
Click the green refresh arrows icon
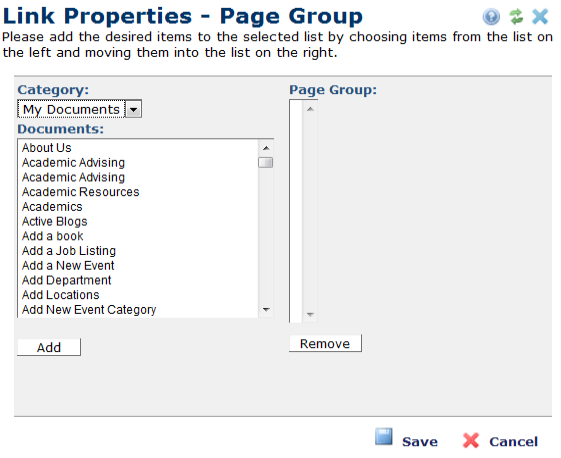point(516,16)
